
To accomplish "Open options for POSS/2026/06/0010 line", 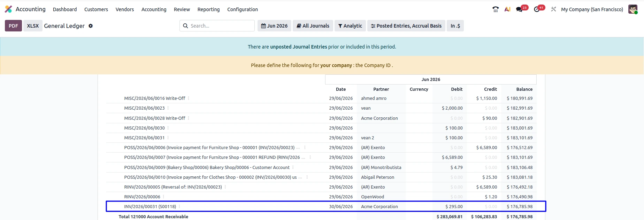I will pyautogui.click(x=307, y=177).
